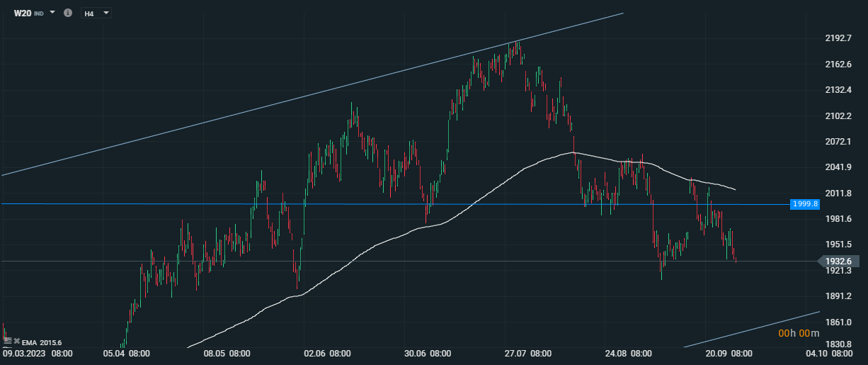The image size is (868, 365).
Task: Click the 27.07 08:00 time label
Action: click(x=528, y=353)
